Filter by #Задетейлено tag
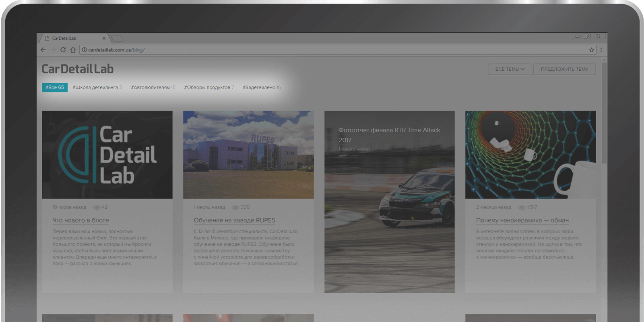The width and height of the screenshot is (644, 322). pos(262,87)
